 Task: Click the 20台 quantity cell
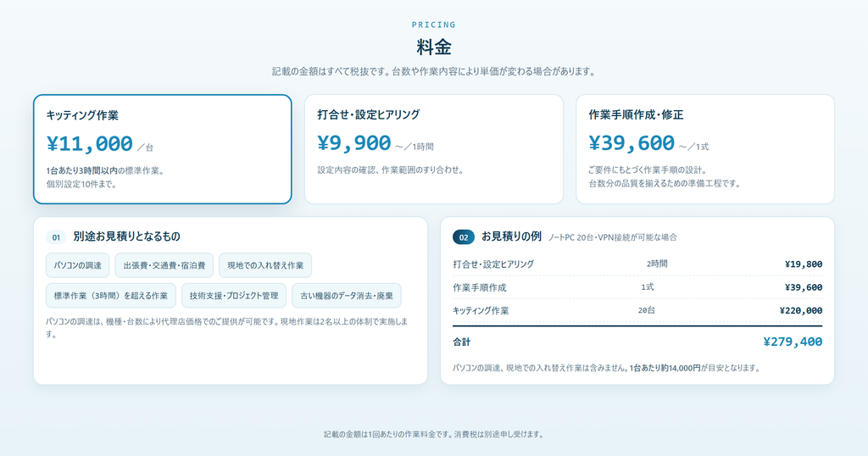(646, 310)
